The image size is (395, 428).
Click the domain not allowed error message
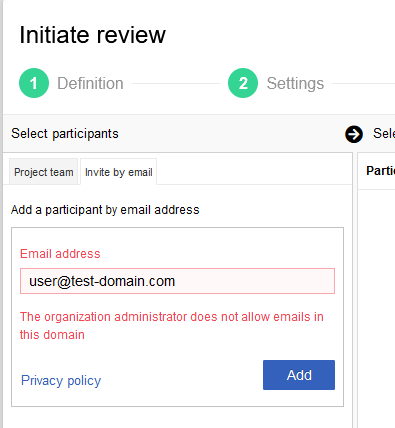(x=172, y=326)
